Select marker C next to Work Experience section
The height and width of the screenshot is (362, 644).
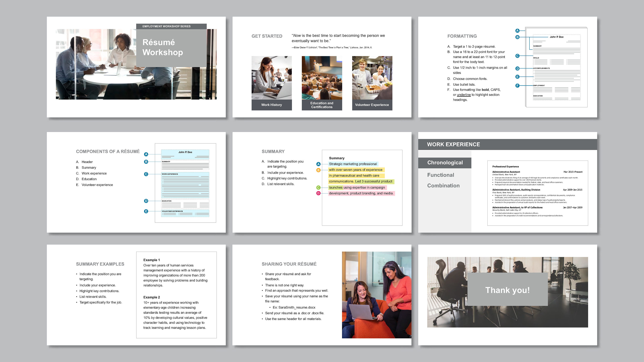(146, 174)
